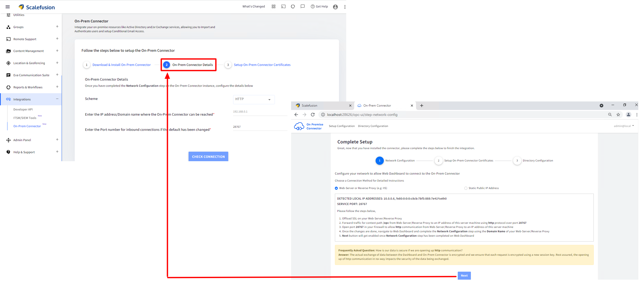Click the Help & Support sidebar icon
644x292 pixels.
(9, 152)
